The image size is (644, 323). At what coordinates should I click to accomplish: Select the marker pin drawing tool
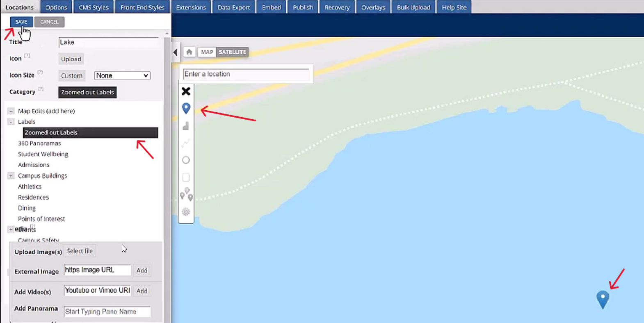186,108
